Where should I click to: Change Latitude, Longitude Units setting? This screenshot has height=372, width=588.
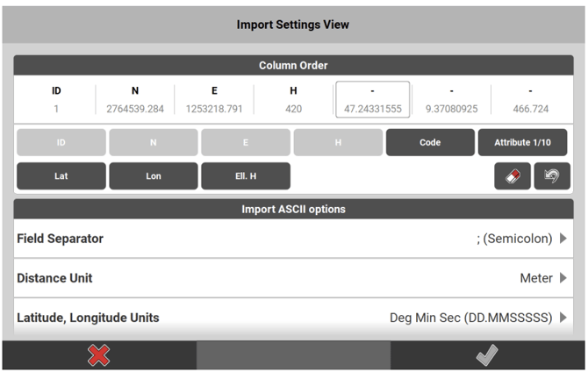pos(293,318)
